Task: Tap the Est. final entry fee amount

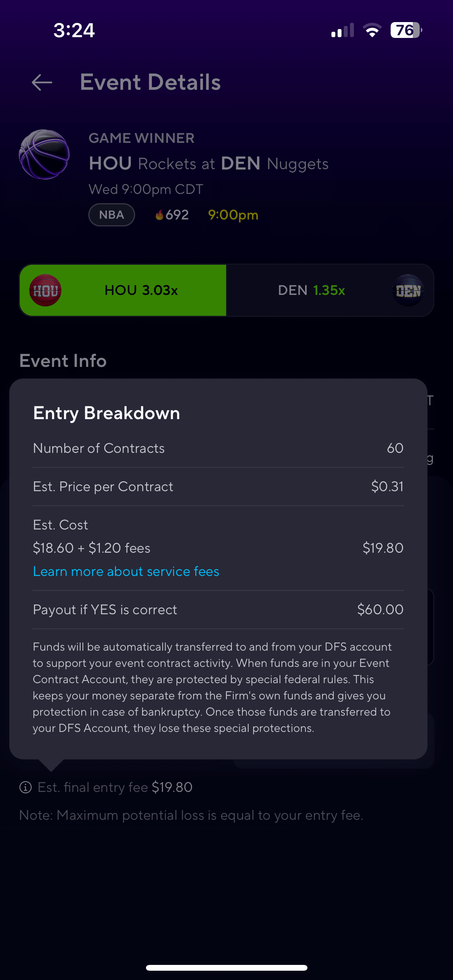Action: pos(172,787)
